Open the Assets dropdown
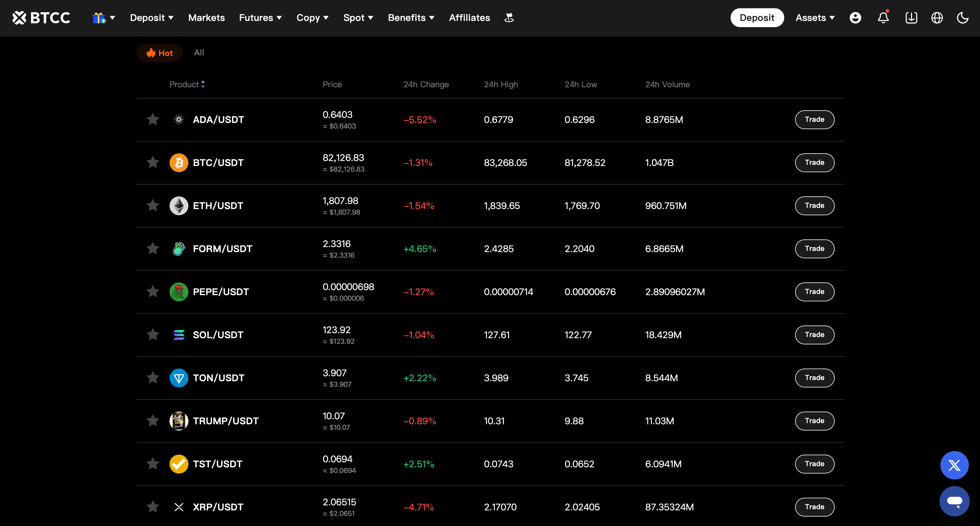This screenshot has width=980, height=526. point(815,17)
